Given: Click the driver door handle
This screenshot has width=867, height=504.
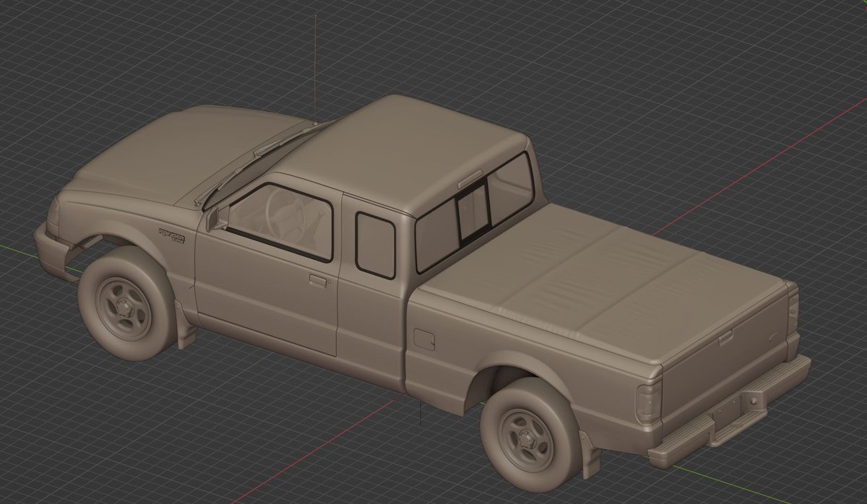Looking at the screenshot, I should coord(318,280).
